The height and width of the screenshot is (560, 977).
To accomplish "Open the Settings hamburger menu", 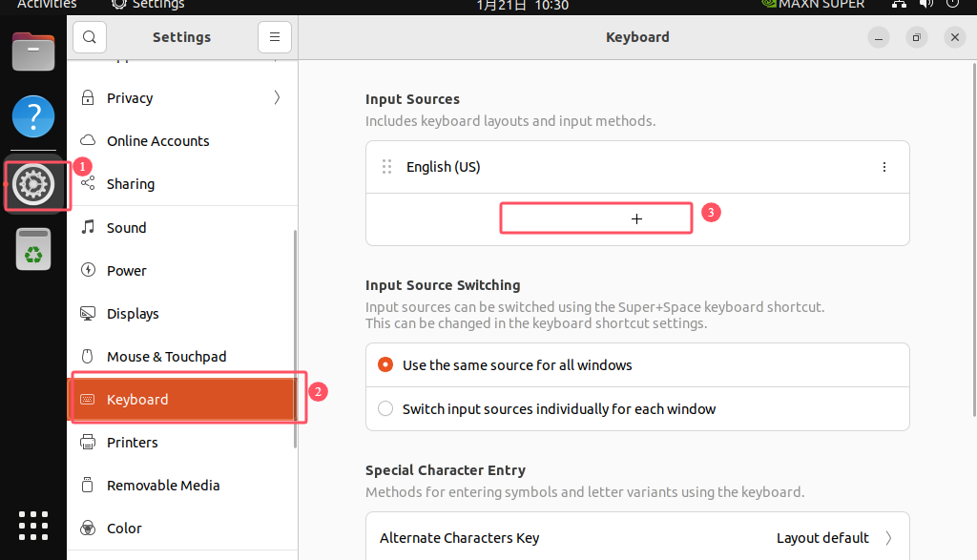I will (x=275, y=37).
